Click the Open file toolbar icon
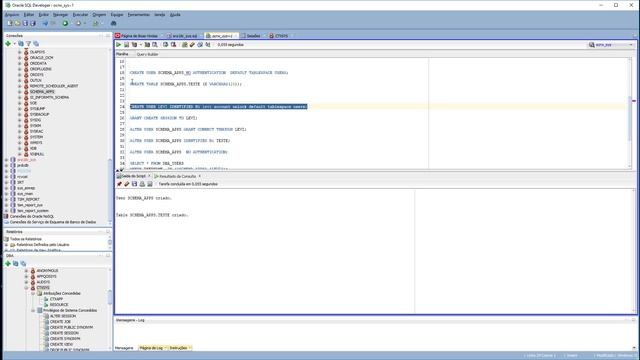The width and height of the screenshot is (640, 360). pyautogui.click(x=18, y=24)
